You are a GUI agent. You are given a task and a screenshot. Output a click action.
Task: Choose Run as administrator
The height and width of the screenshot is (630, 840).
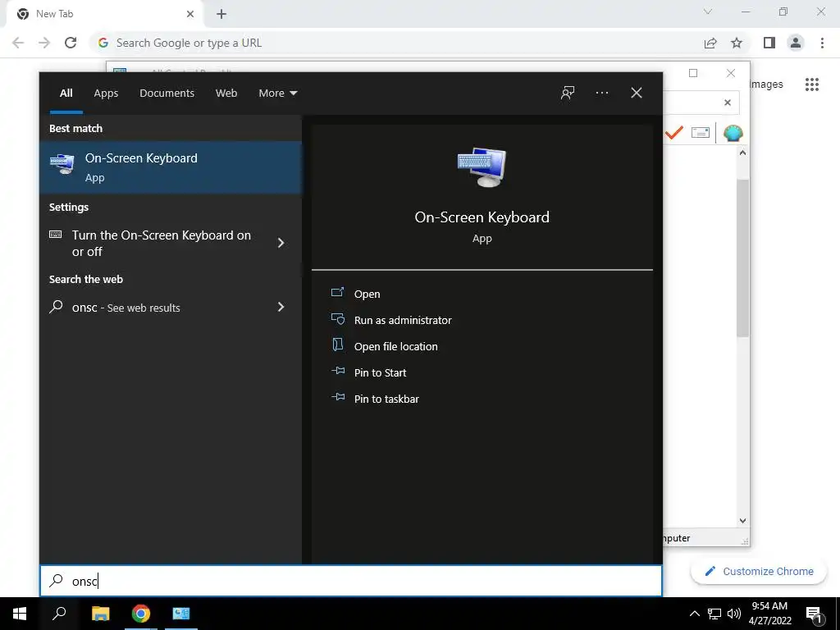click(403, 320)
